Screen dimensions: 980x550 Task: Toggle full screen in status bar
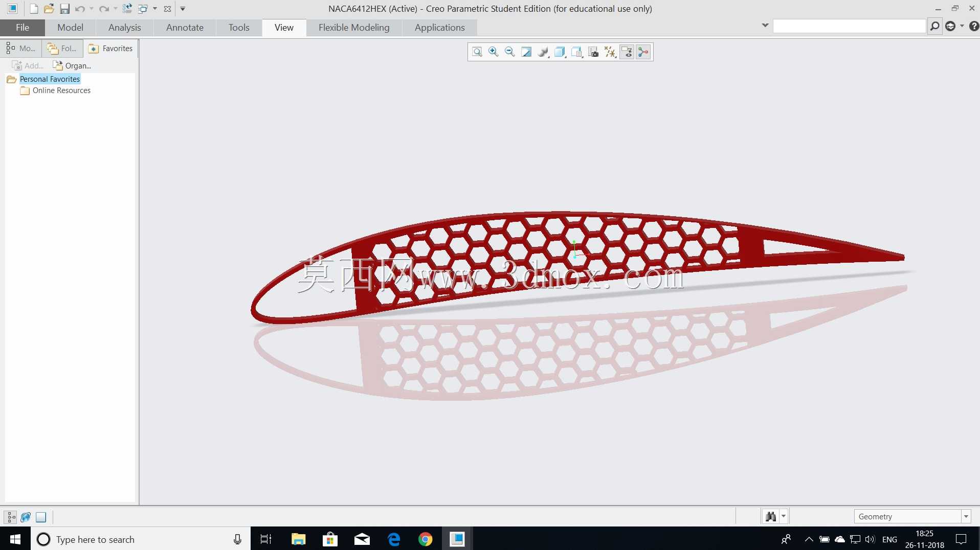pos(41,517)
